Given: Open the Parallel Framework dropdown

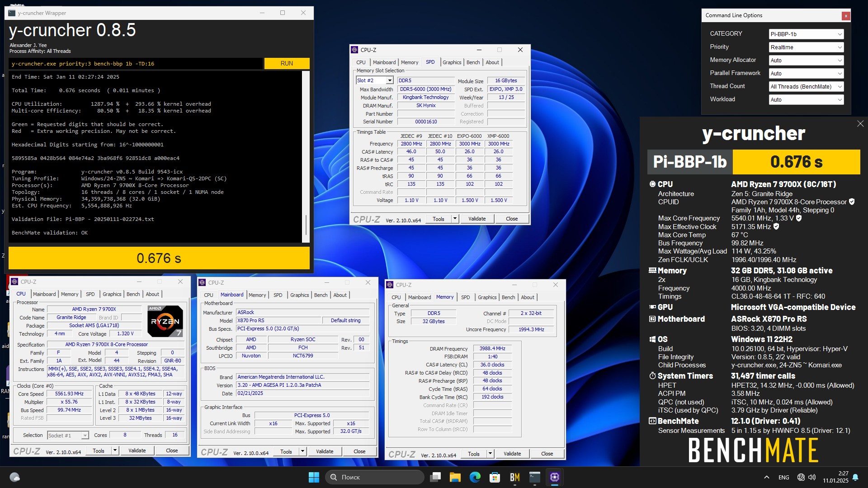Looking at the screenshot, I should click(806, 73).
